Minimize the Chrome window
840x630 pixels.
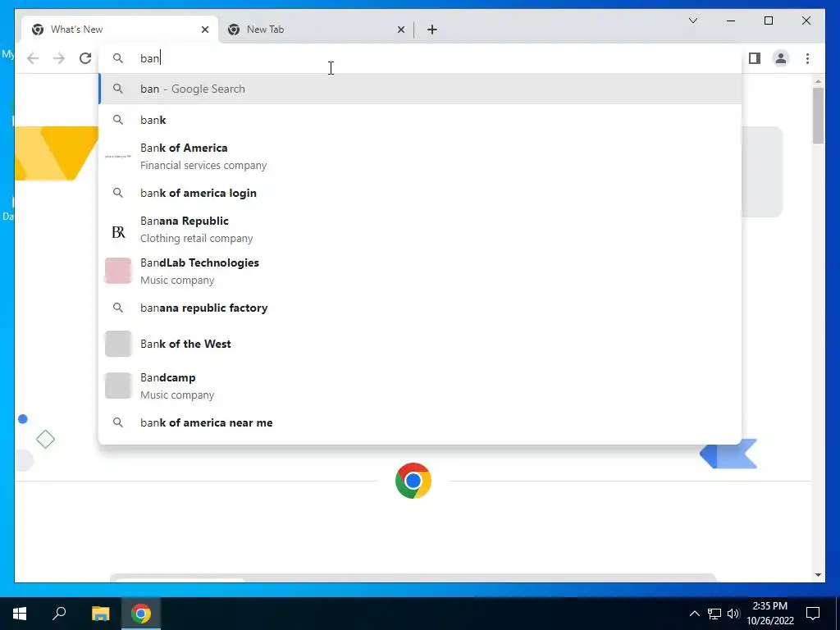[x=731, y=21]
